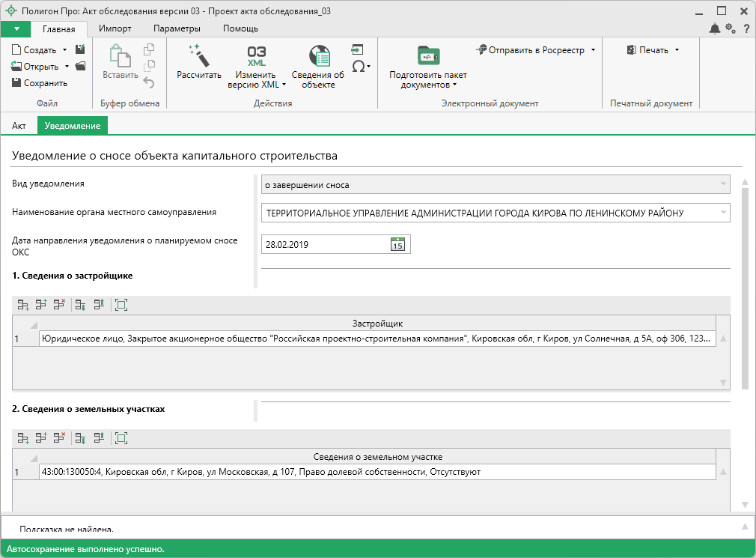Viewport: 756px width, 558px height.
Task: Expand the Вид уведомления dropdown
Action: click(x=723, y=184)
